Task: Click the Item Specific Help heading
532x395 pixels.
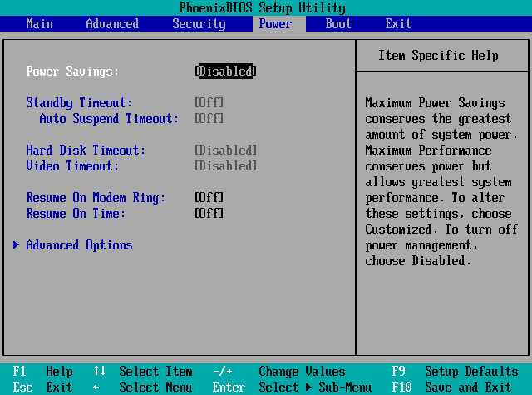Action: [438, 56]
